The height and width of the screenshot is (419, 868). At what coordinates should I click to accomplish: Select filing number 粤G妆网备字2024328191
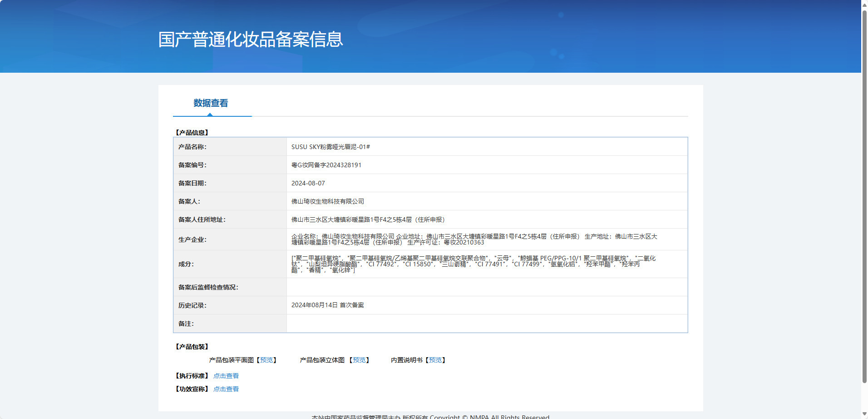[326, 165]
